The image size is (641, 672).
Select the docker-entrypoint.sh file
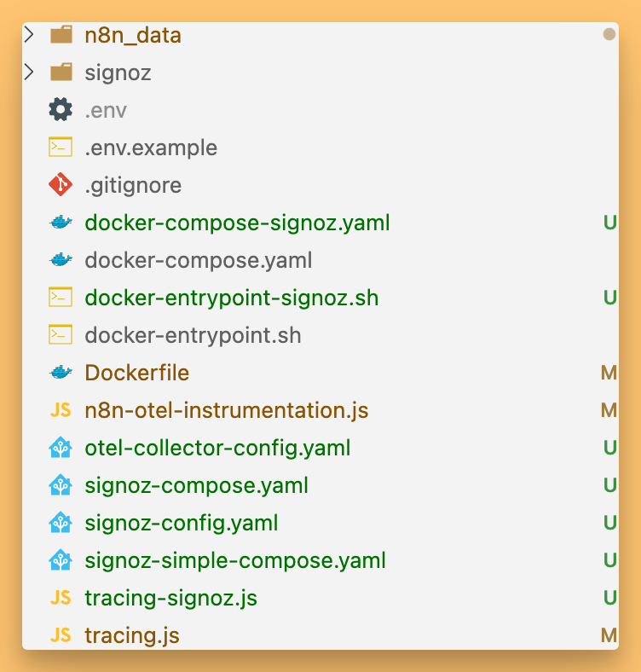pyautogui.click(x=193, y=335)
